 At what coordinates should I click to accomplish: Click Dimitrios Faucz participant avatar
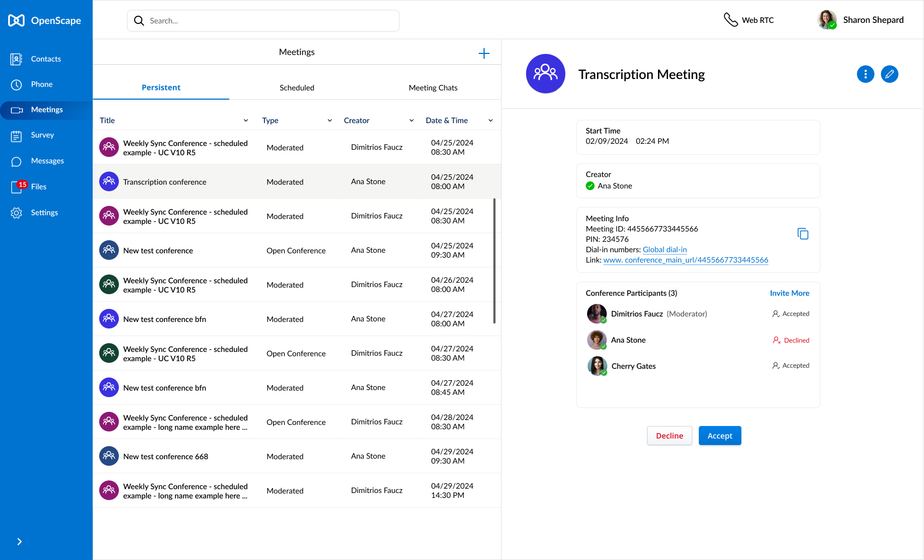597,314
